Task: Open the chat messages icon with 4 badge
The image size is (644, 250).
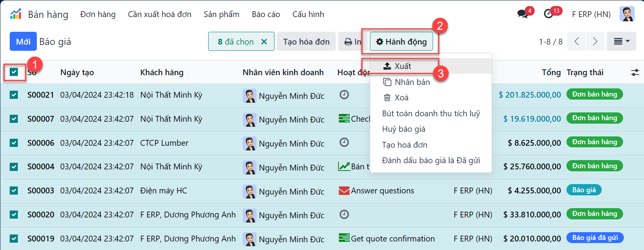Action: (523, 14)
